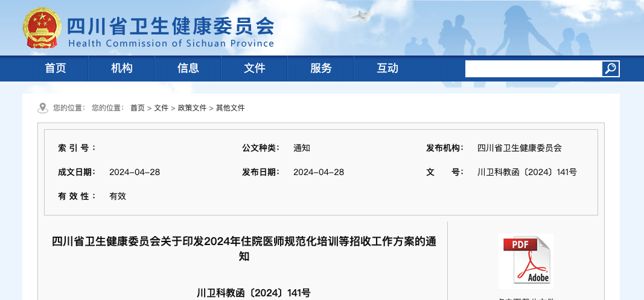Image resolution: width=644 pixels, height=300 pixels.
Task: Click 首页 in the breadcrumb trail
Action: (x=138, y=108)
